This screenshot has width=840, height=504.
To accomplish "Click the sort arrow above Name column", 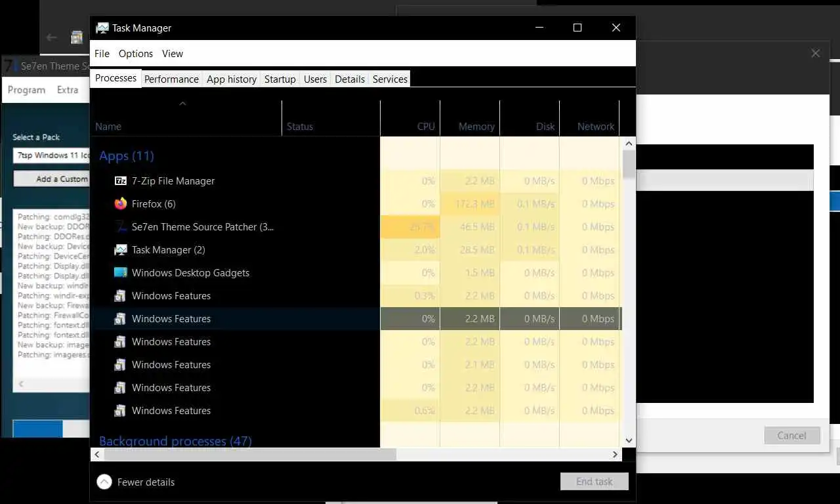I will 183,104.
